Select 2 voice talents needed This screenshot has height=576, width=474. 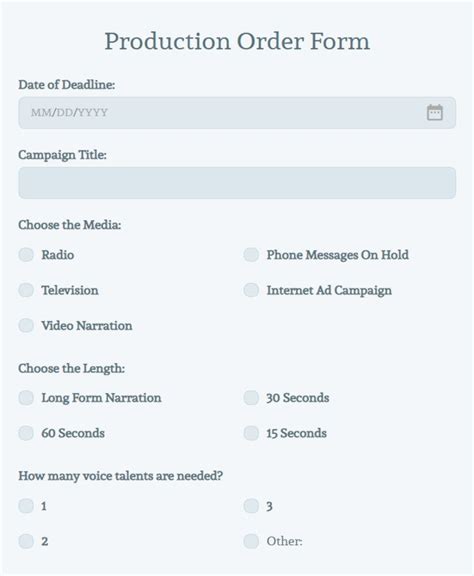(x=26, y=541)
